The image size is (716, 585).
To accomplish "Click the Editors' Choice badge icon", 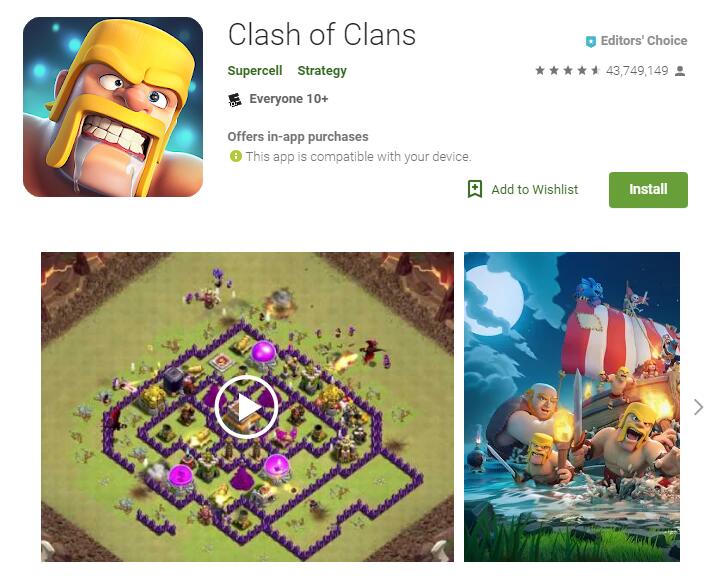I will pos(590,42).
